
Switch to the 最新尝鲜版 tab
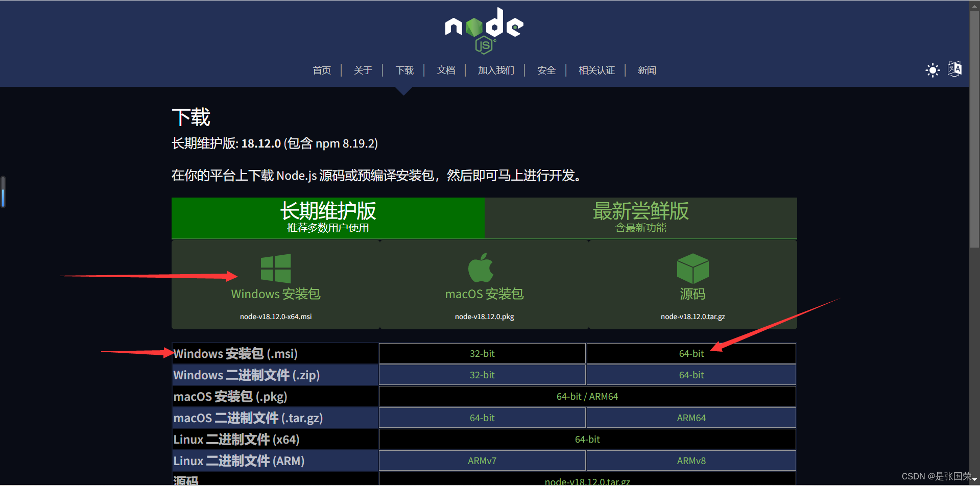pos(640,218)
